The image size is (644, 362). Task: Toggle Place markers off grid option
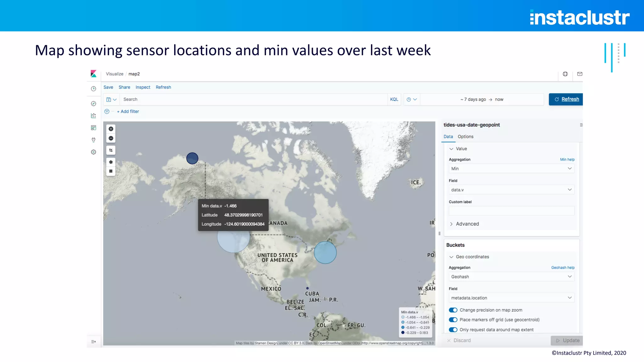pyautogui.click(x=453, y=320)
